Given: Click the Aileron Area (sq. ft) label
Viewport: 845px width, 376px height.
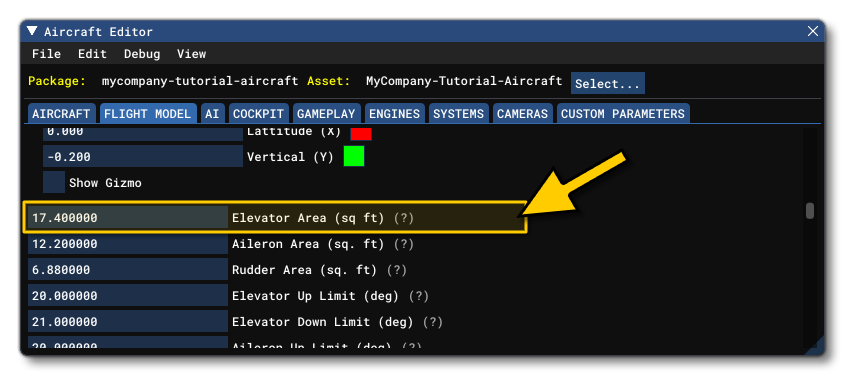Looking at the screenshot, I should [x=308, y=244].
